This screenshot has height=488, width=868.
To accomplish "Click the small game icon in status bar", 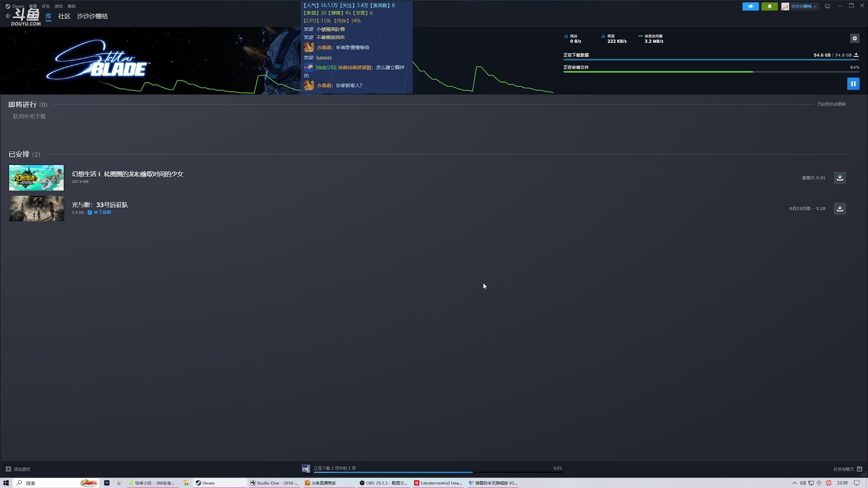I will click(x=306, y=469).
